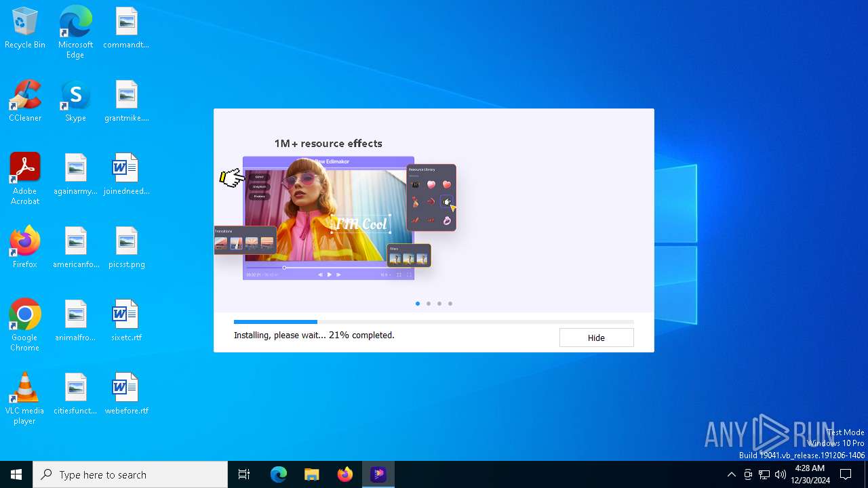Select the americanfo... image file
Viewport: 868px width, 488px height.
coord(75,248)
